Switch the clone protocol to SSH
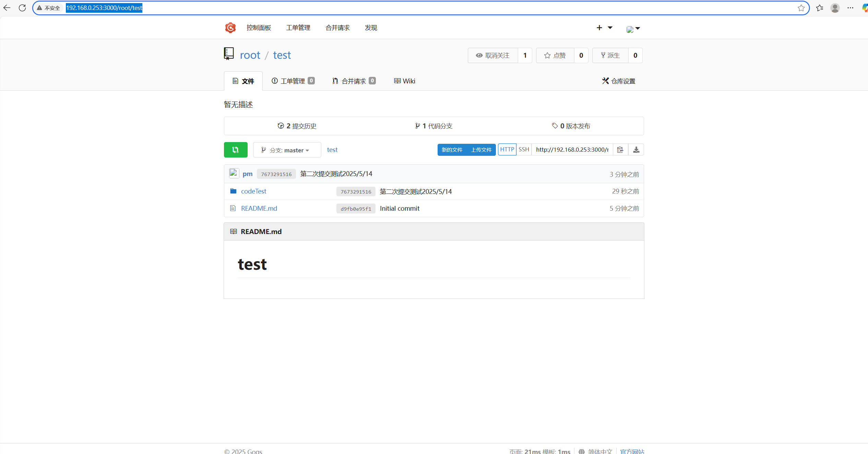Viewport: 868px width, 454px height. 524,149
